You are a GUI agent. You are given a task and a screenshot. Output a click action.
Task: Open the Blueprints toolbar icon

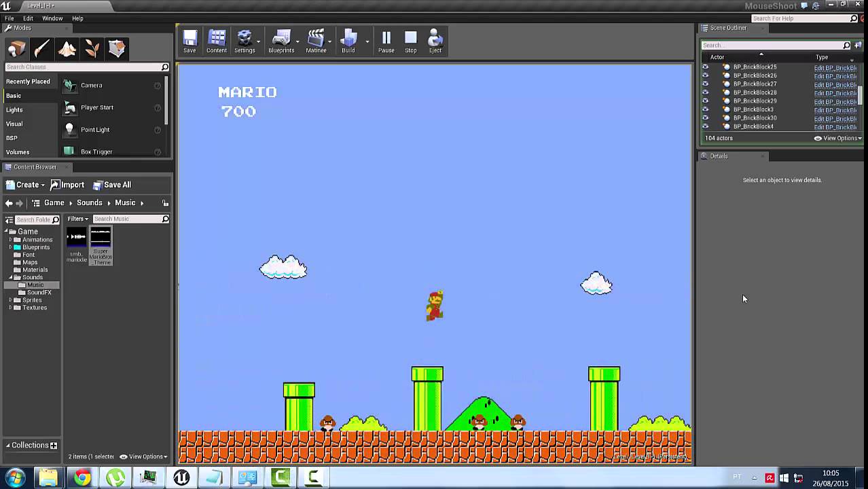(x=281, y=41)
